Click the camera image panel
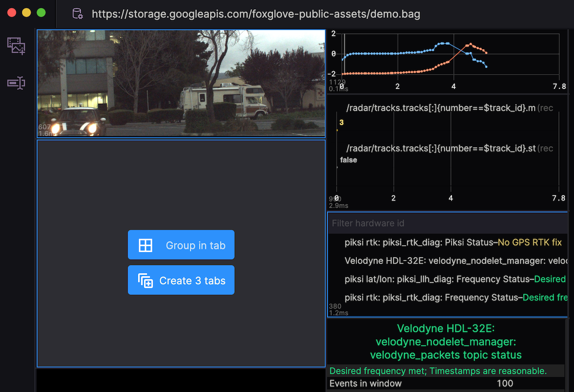Image resolution: width=574 pixels, height=392 pixels. point(181,84)
